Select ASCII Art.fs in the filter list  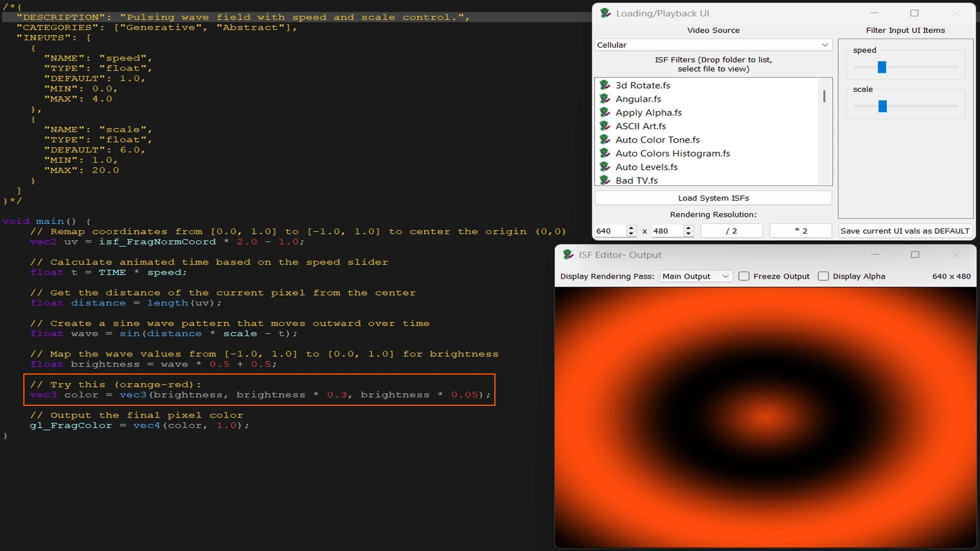[706, 126]
